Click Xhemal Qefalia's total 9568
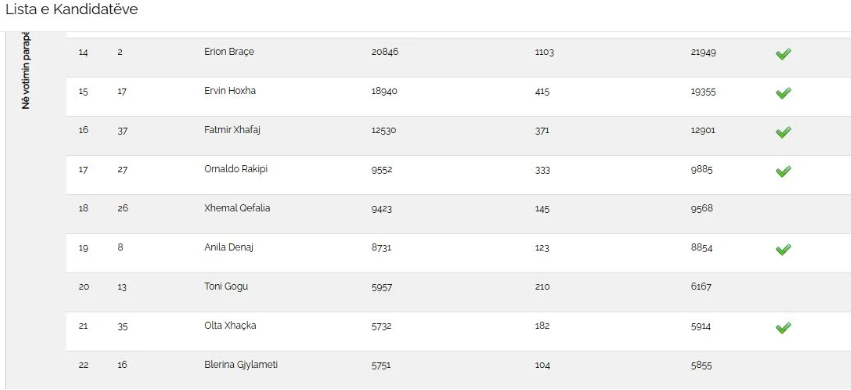 pos(701,208)
